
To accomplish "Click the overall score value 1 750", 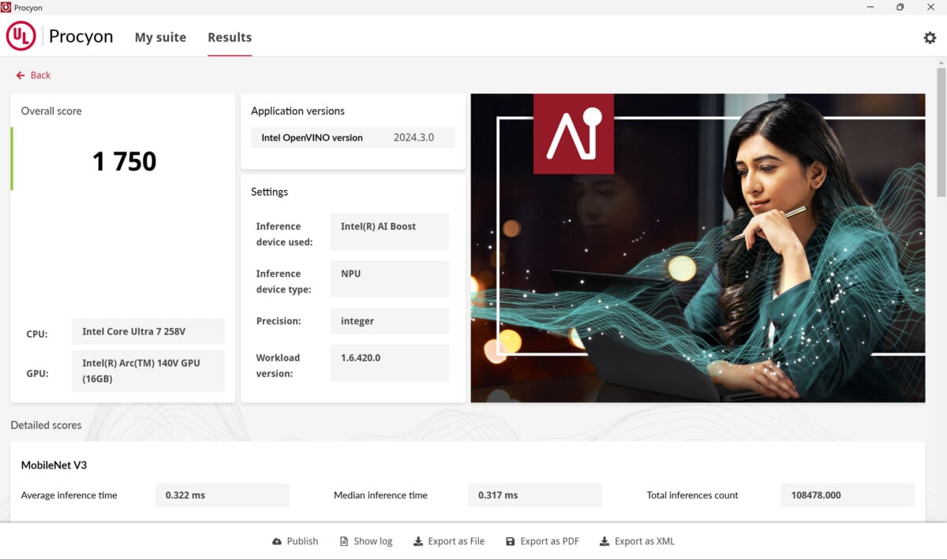I will (x=124, y=162).
